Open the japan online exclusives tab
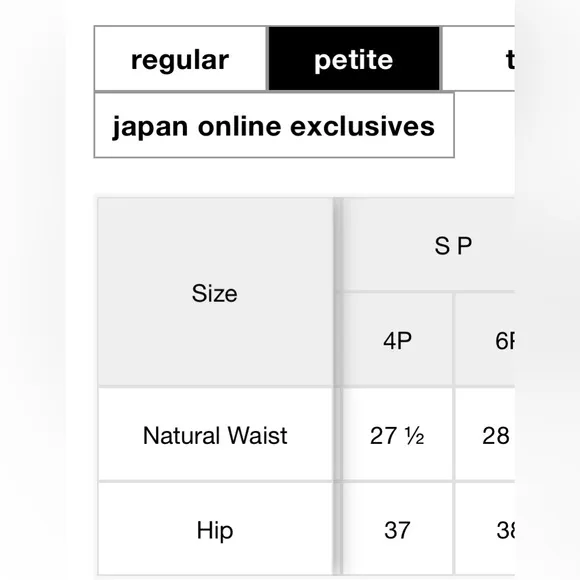This screenshot has width=580, height=580. [x=274, y=125]
